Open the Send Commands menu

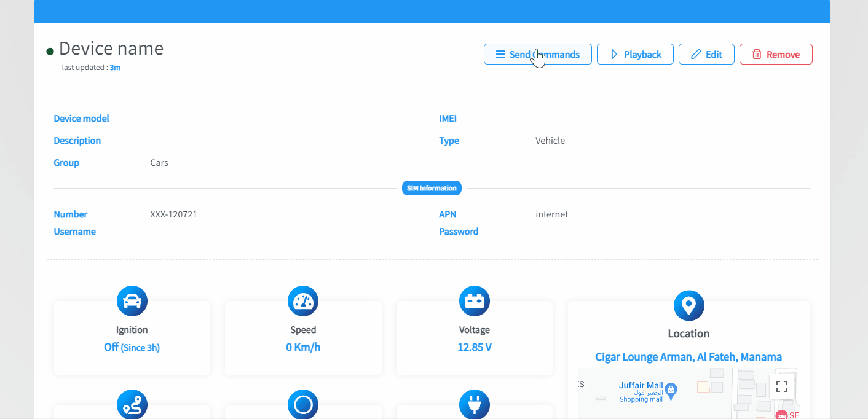pos(538,54)
